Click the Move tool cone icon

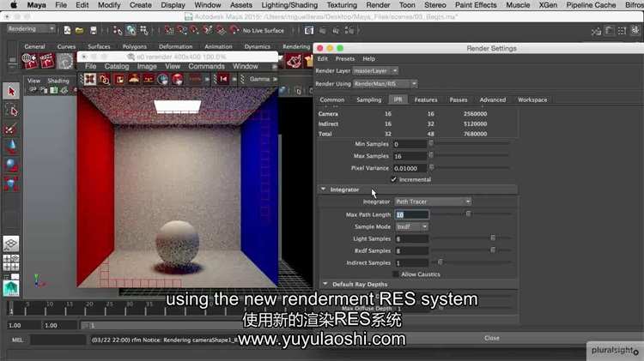(x=11, y=147)
